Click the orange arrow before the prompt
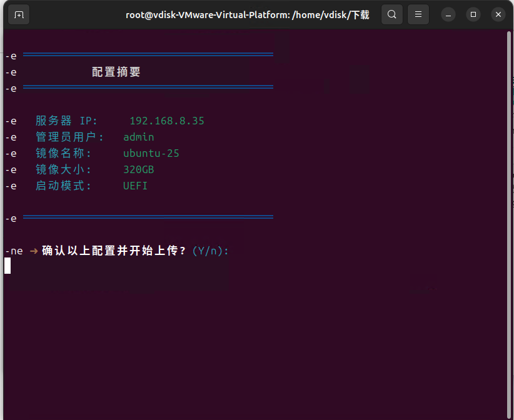Viewport: 514px width, 420px height. pos(34,251)
